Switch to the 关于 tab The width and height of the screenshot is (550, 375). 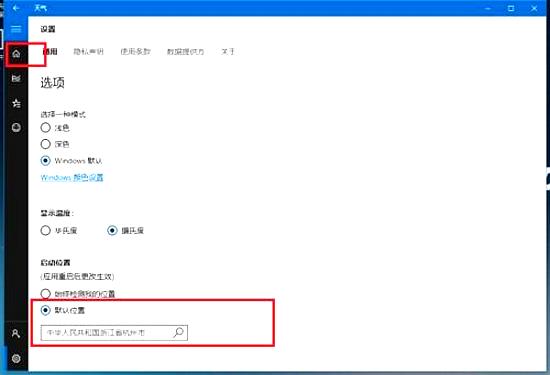(228, 52)
